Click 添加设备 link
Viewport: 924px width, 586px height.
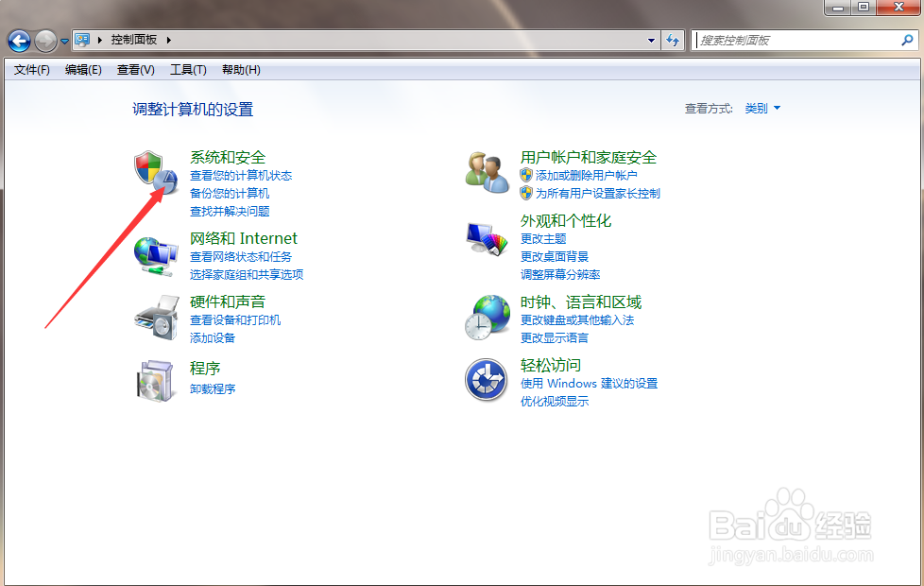click(x=213, y=337)
